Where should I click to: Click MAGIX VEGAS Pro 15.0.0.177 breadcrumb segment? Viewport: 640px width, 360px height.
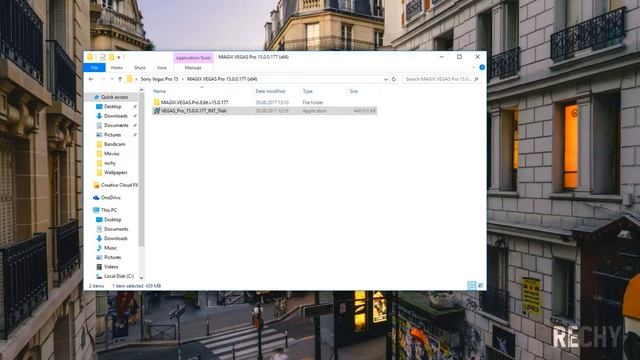[222, 79]
